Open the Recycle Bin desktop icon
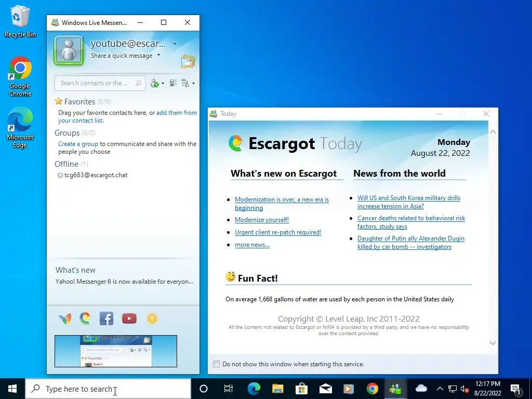Viewport: 532px width, 399px height. coord(20,21)
